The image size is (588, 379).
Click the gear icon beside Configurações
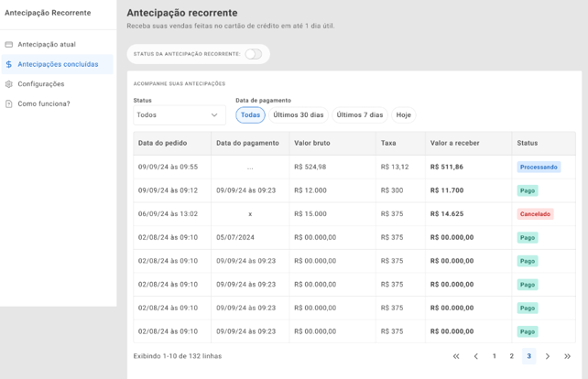[9, 84]
